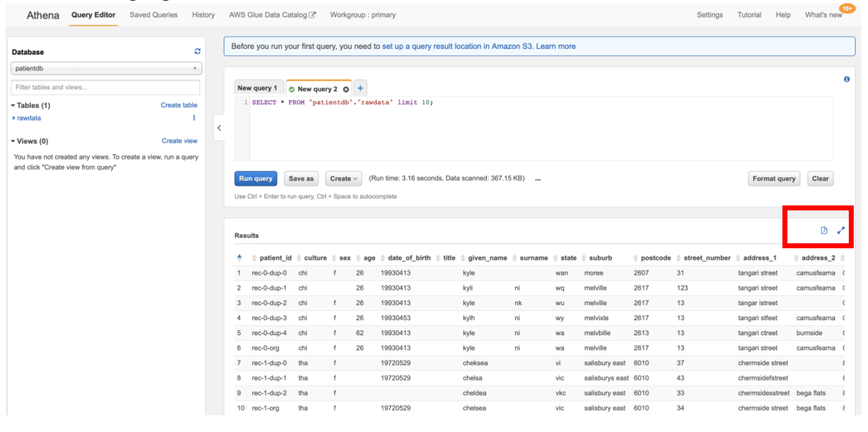Sort results by suburb
Viewport: 868px width, 432px height.
click(x=597, y=258)
